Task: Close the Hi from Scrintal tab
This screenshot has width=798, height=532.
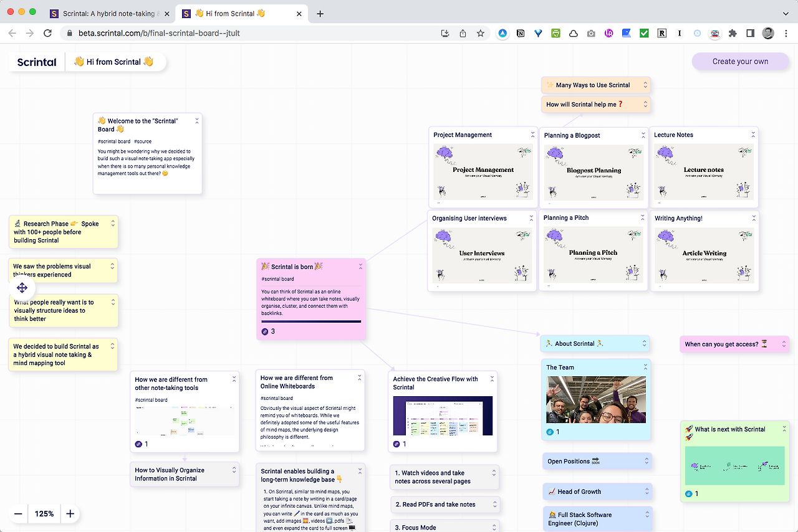Action: (x=300, y=14)
